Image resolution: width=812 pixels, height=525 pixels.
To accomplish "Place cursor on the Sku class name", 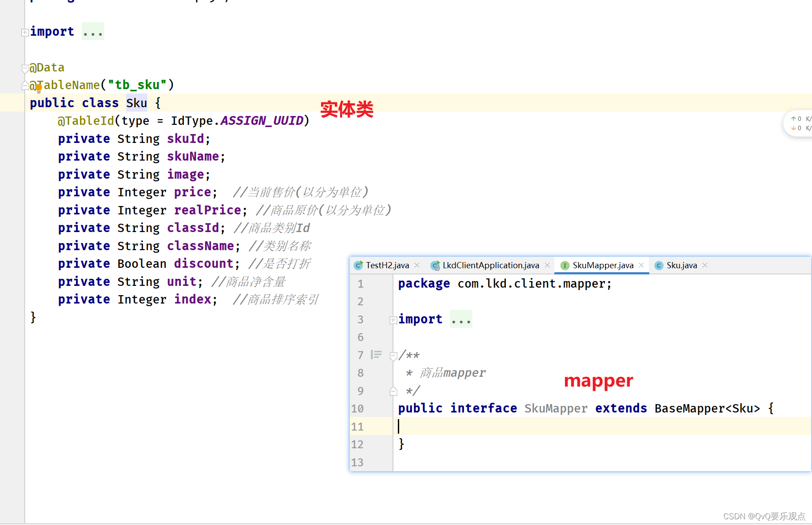I will click(x=136, y=103).
